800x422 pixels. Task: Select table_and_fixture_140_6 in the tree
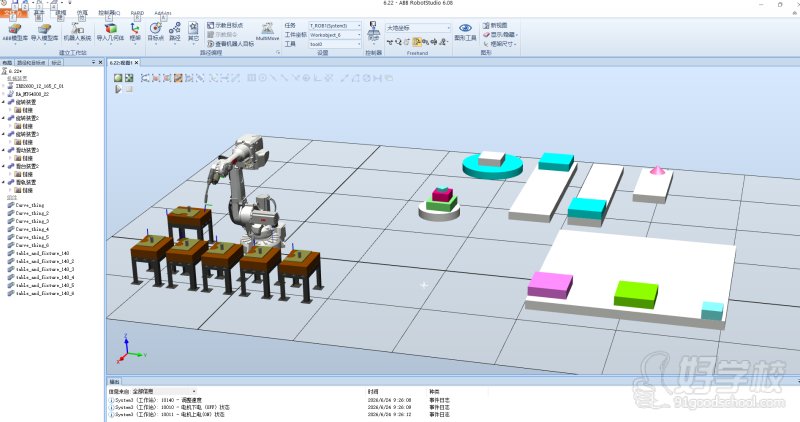point(41,293)
